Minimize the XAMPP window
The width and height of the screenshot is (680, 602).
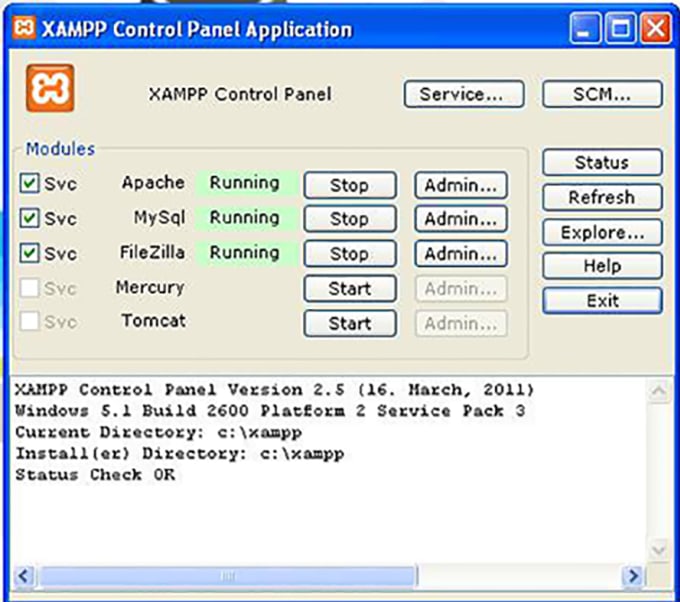[585, 28]
